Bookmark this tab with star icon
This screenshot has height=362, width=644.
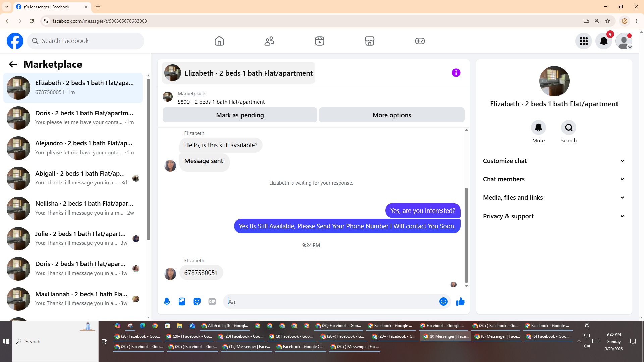pyautogui.click(x=608, y=21)
